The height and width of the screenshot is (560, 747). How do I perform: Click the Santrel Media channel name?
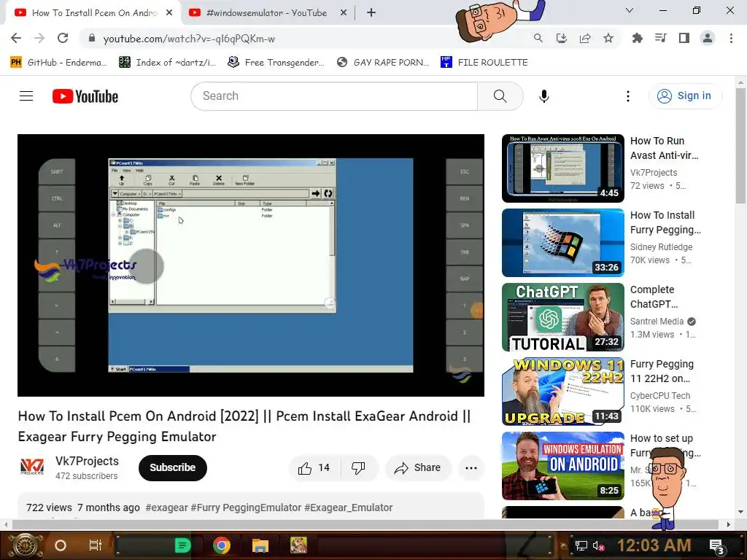tap(657, 321)
